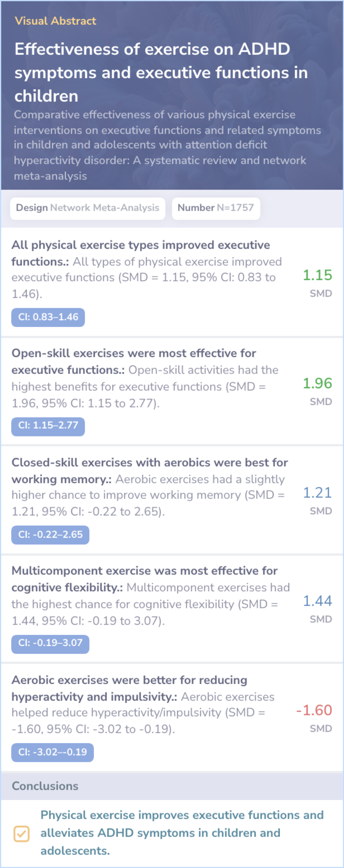Select the Number N=1757 badge
The image size is (344, 868).
pos(216,208)
